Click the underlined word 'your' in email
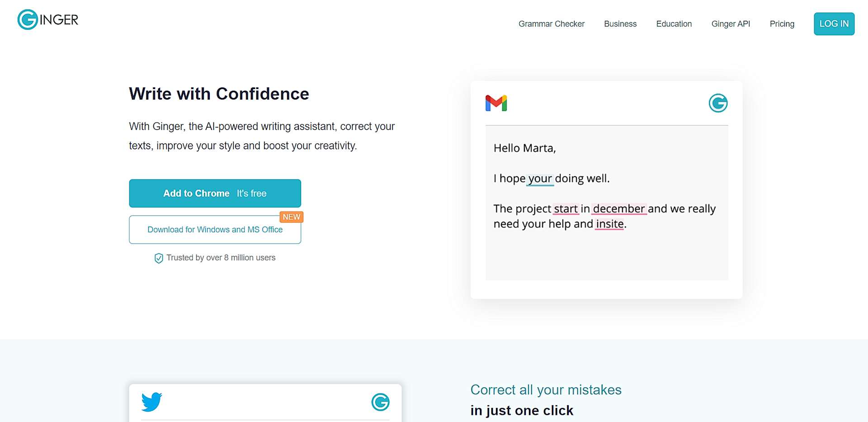This screenshot has height=422, width=868. [x=540, y=179]
